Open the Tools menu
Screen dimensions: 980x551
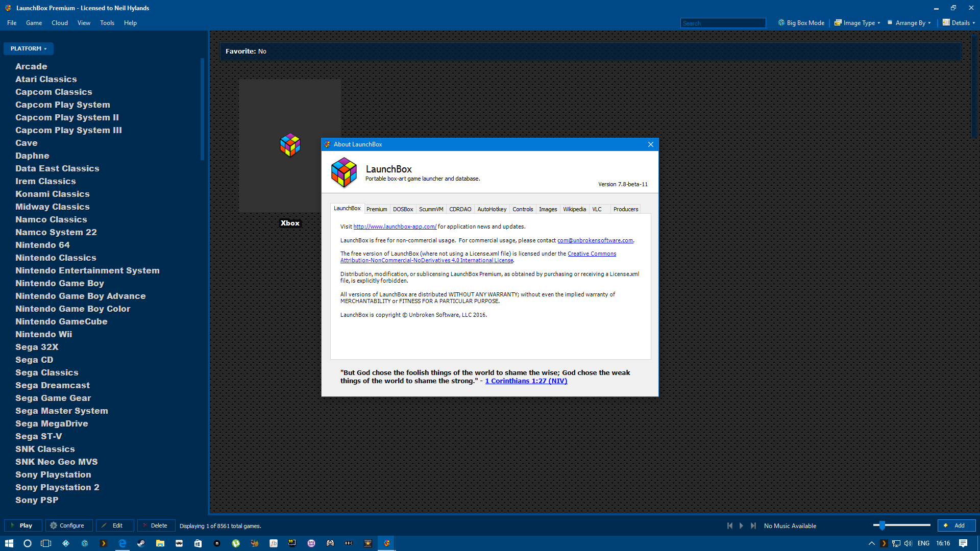pyautogui.click(x=107, y=23)
